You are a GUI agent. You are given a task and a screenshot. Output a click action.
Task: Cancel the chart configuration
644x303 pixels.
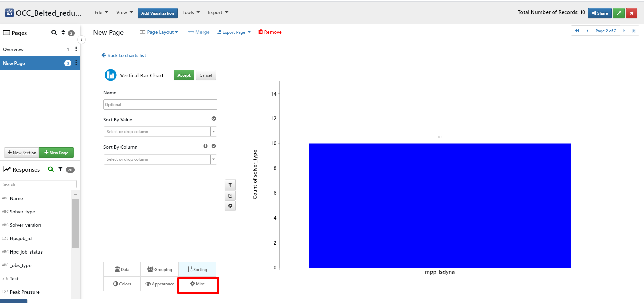[x=206, y=75]
